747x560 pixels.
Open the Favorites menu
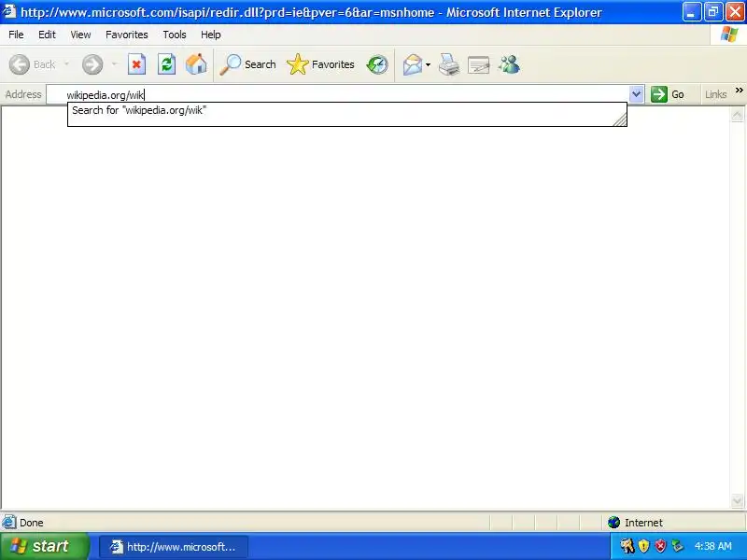tap(127, 35)
